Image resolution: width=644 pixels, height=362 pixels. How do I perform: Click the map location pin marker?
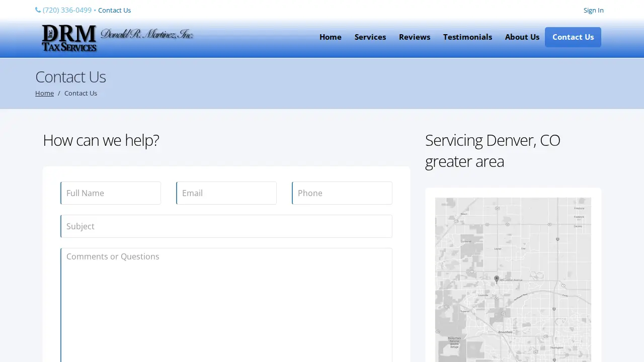point(497,280)
